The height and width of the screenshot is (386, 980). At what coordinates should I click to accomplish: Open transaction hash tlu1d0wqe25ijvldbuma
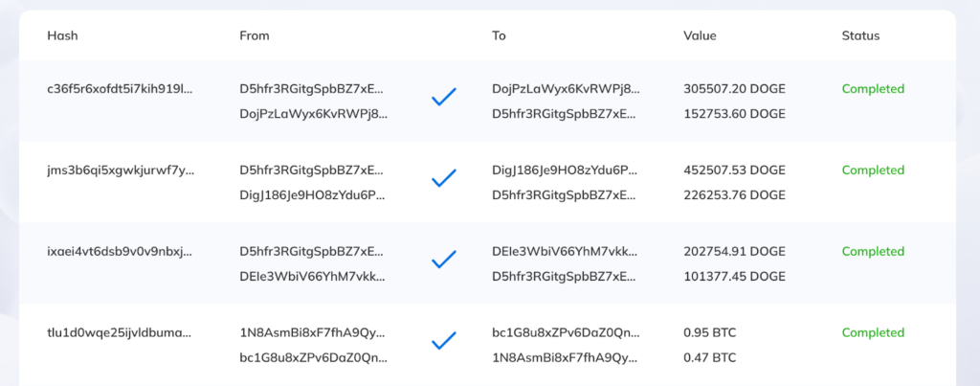120,333
